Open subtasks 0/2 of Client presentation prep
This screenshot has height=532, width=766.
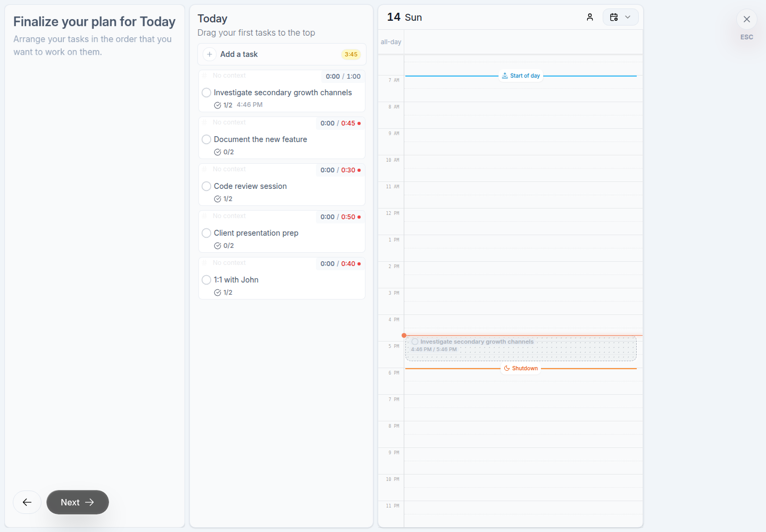(224, 246)
